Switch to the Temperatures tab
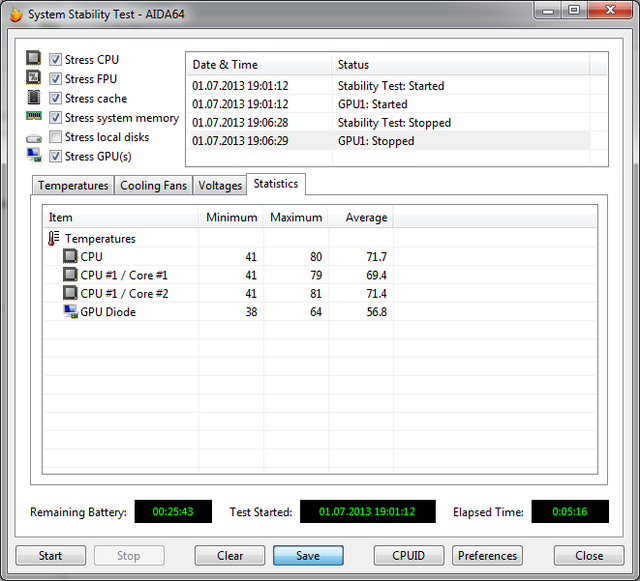Image resolution: width=640 pixels, height=581 pixels. coord(73,186)
